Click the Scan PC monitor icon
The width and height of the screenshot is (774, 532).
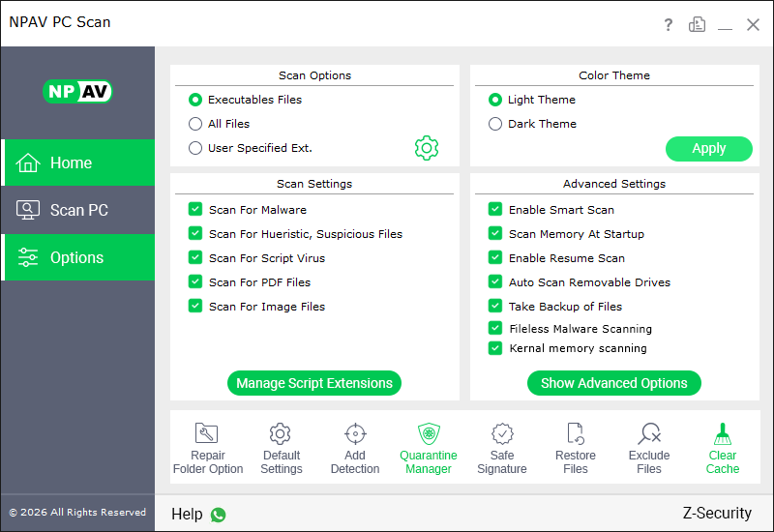coord(28,210)
